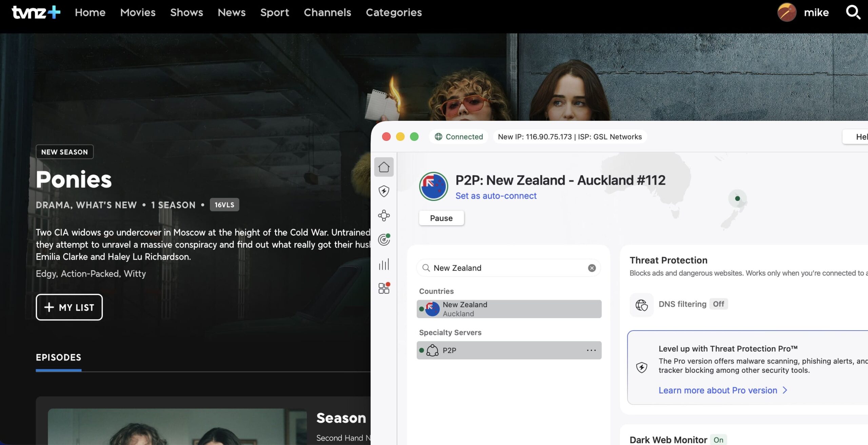Viewport: 868px width, 445px height.
Task: Add Ponies to My List
Action: click(x=69, y=307)
